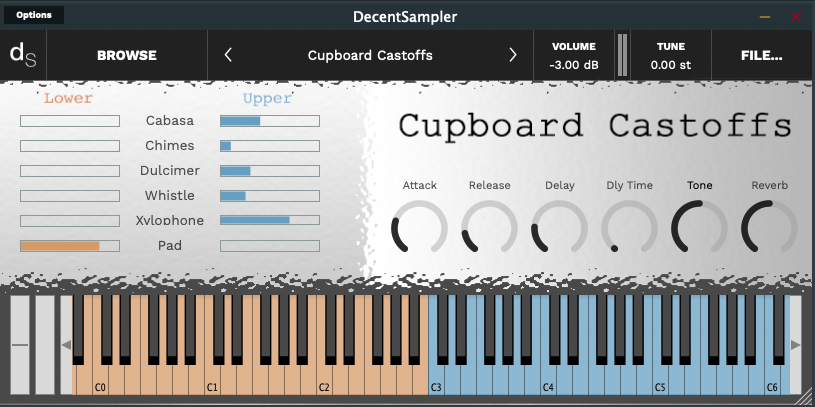Screen dimensions: 815x407
Task: Click the TUNE 0.00 st control
Action: [x=671, y=55]
